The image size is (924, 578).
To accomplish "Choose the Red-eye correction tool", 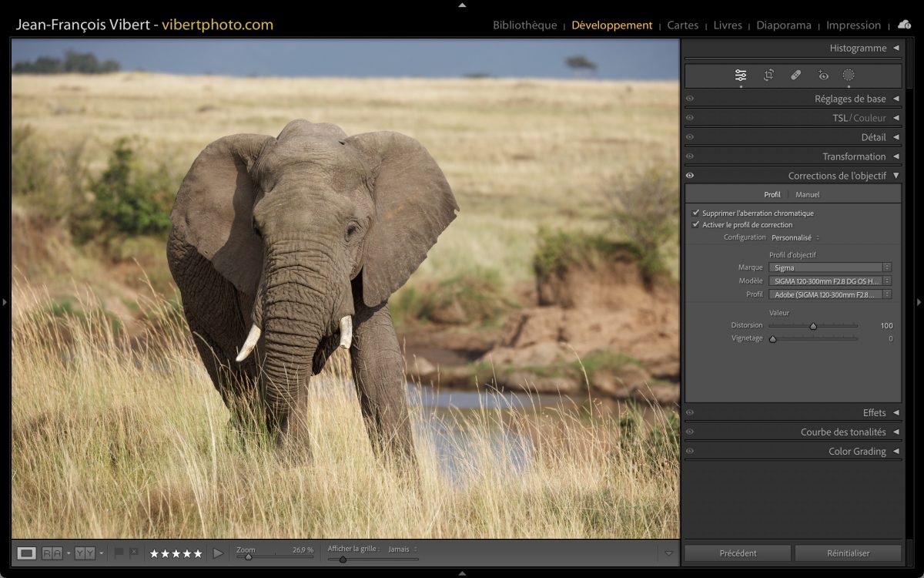I will 823,75.
